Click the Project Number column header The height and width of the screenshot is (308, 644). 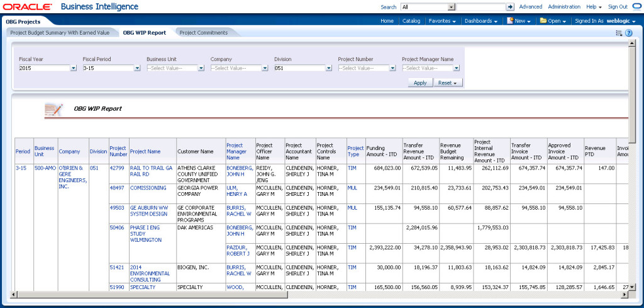tap(118, 151)
